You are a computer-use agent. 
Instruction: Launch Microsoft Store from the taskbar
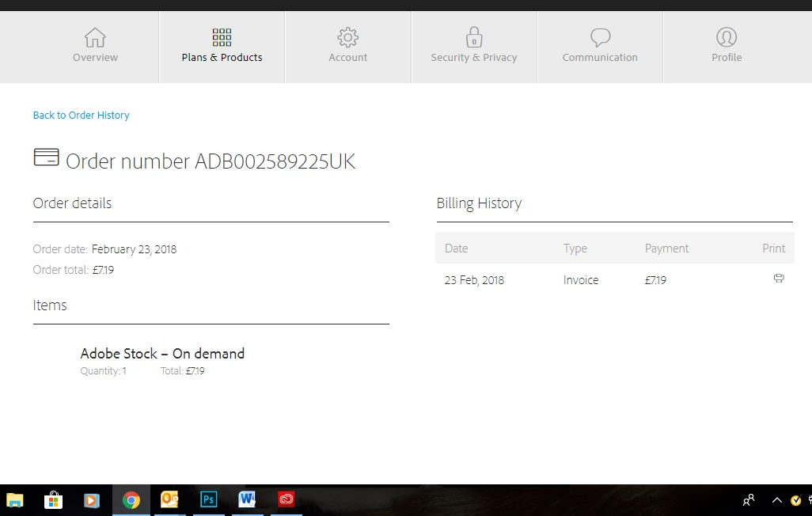click(53, 500)
